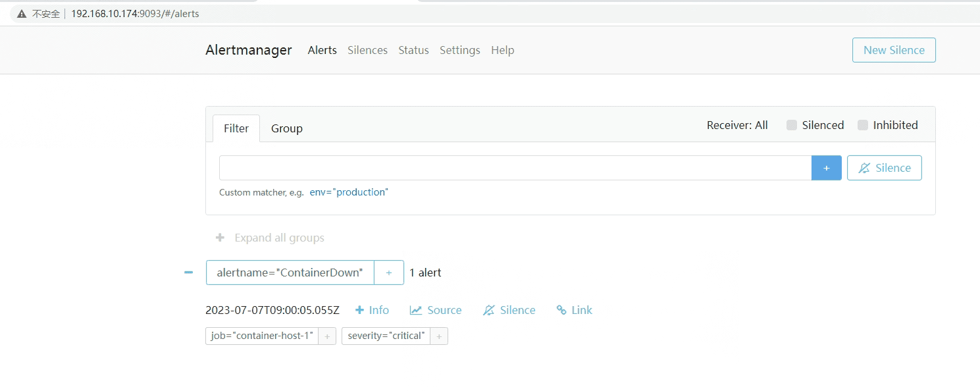Collapse the ContainerDown group with the minus icon
The image size is (980, 391).
point(189,273)
